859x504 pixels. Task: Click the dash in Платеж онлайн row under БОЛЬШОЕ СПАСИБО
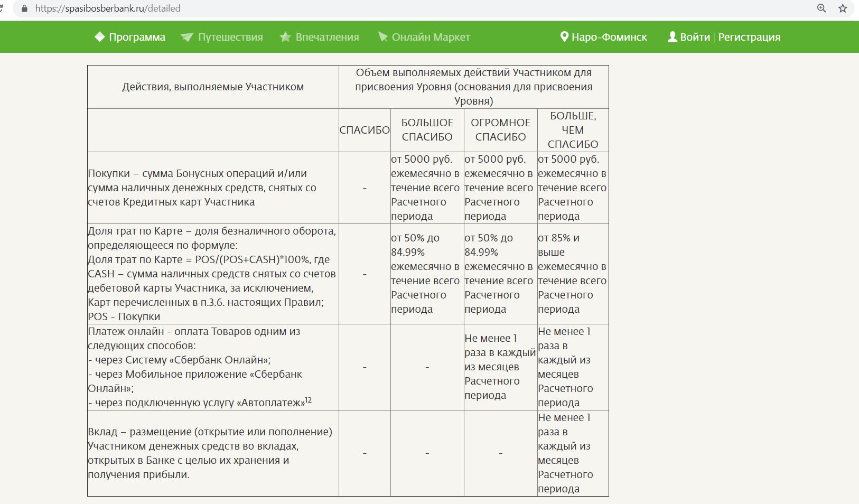(x=427, y=367)
